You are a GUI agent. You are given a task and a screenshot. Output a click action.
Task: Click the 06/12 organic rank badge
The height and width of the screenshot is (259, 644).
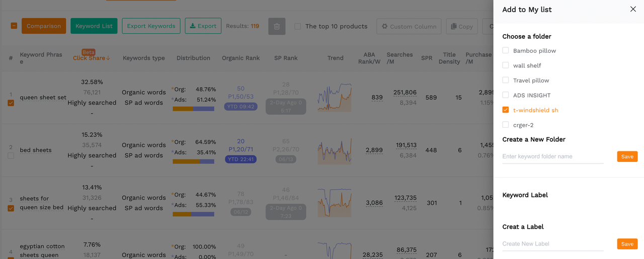(x=241, y=212)
